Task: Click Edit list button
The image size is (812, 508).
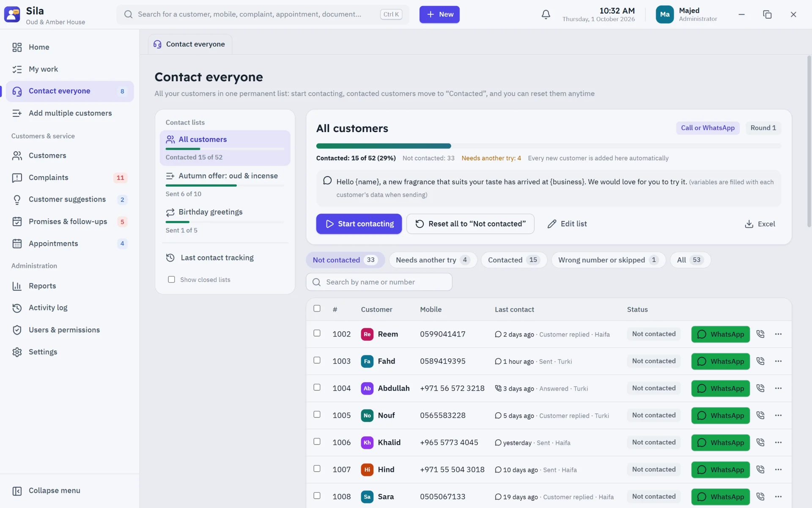Action: 567,224
